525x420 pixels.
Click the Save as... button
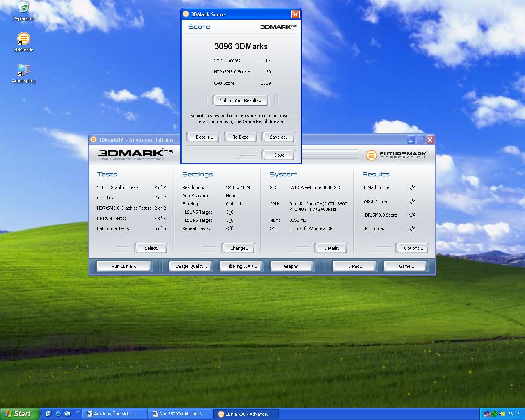pos(279,137)
